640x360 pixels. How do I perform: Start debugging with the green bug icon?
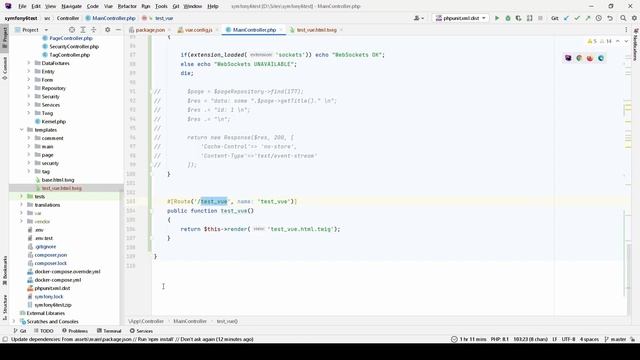pos(508,18)
